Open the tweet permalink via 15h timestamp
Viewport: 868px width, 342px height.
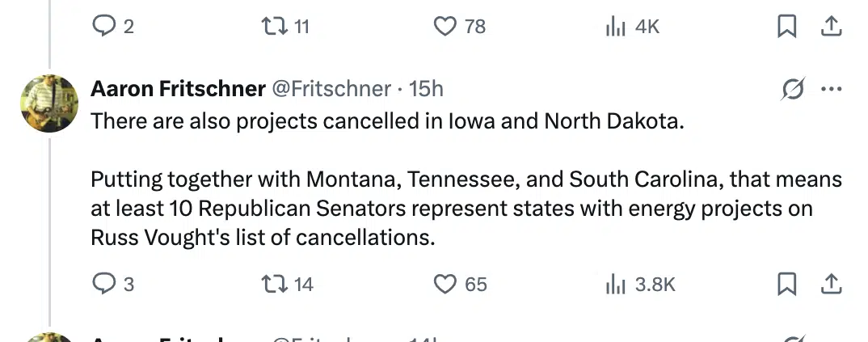427,88
